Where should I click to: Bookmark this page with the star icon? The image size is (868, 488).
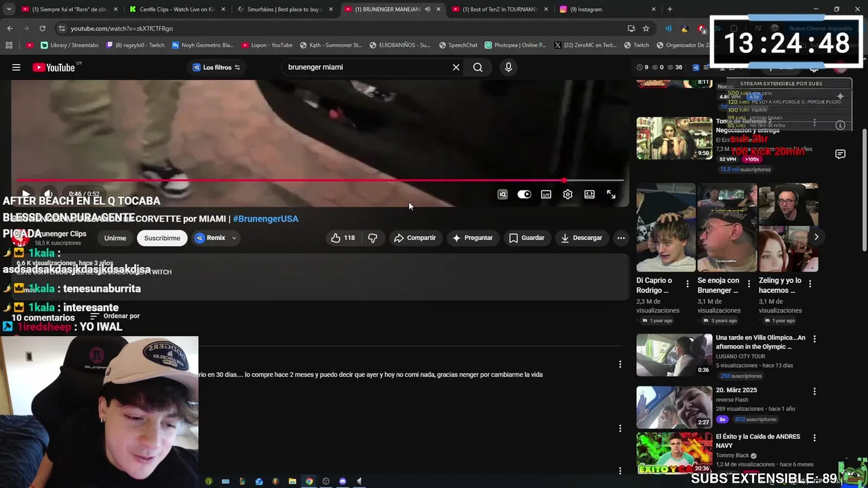click(646, 28)
